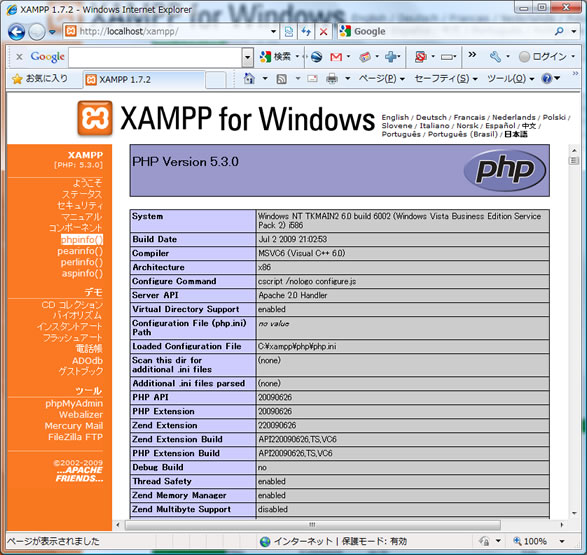The height and width of the screenshot is (555, 587).
Task: Open the セーフティ(S) menu
Action: point(446,79)
